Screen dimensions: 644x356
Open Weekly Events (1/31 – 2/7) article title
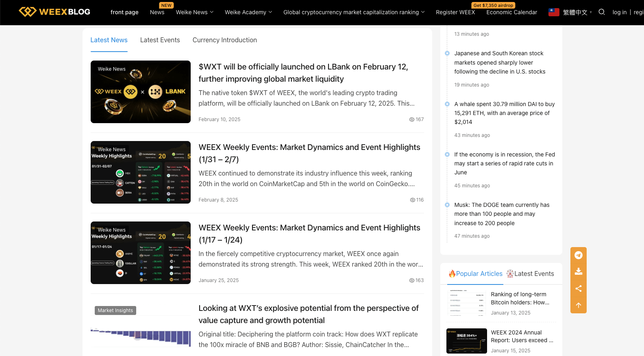309,153
